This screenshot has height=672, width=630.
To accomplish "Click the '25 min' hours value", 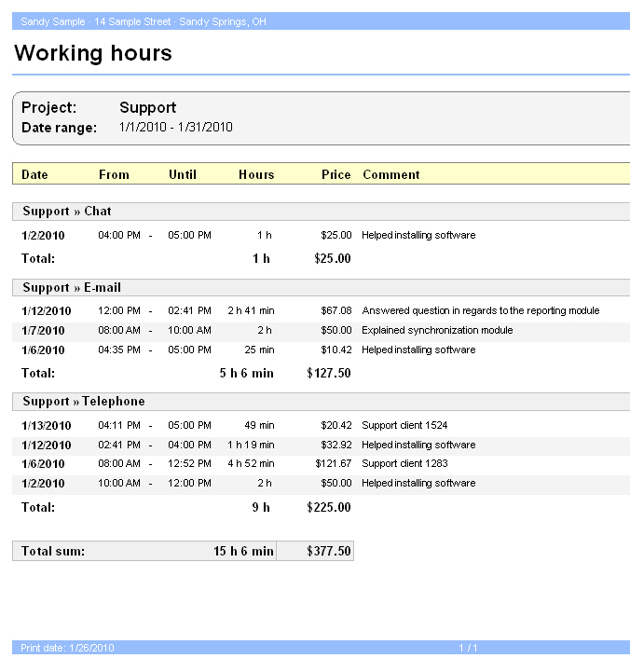I will [x=259, y=350].
